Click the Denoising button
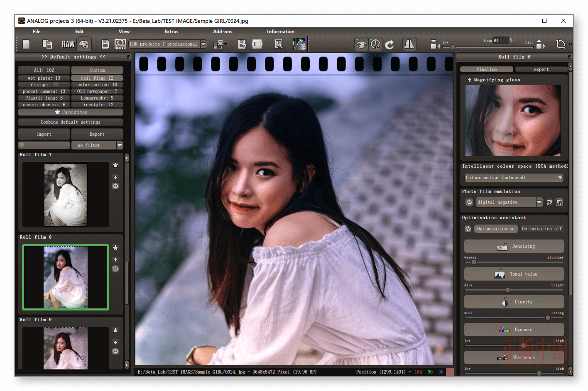This screenshot has height=391, width=588. point(514,246)
